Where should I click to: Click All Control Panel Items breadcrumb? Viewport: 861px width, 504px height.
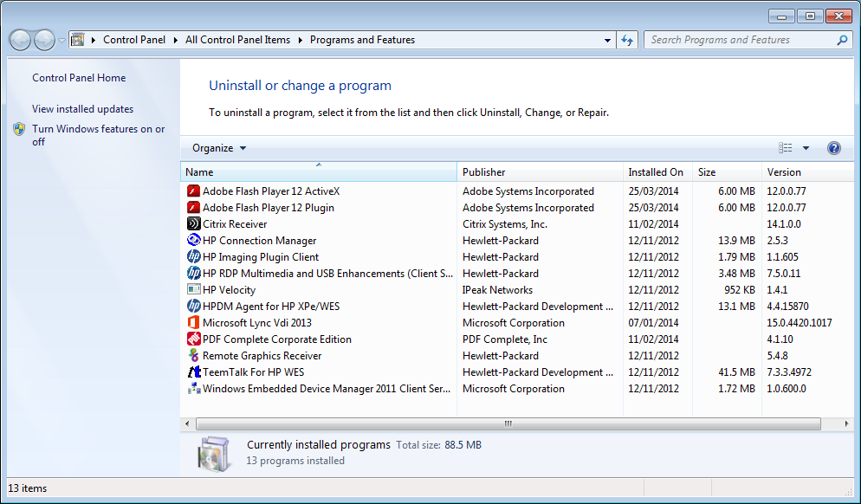[x=237, y=40]
